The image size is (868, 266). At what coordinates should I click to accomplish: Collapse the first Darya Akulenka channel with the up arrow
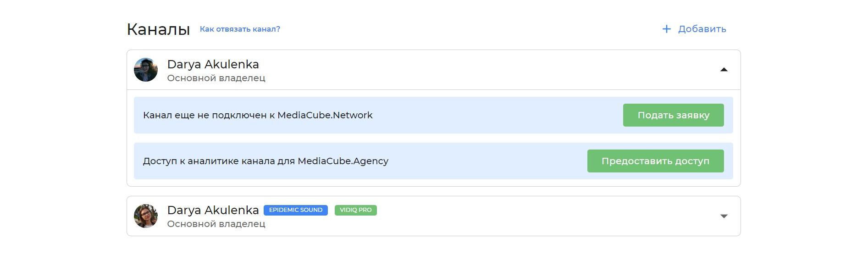(724, 70)
